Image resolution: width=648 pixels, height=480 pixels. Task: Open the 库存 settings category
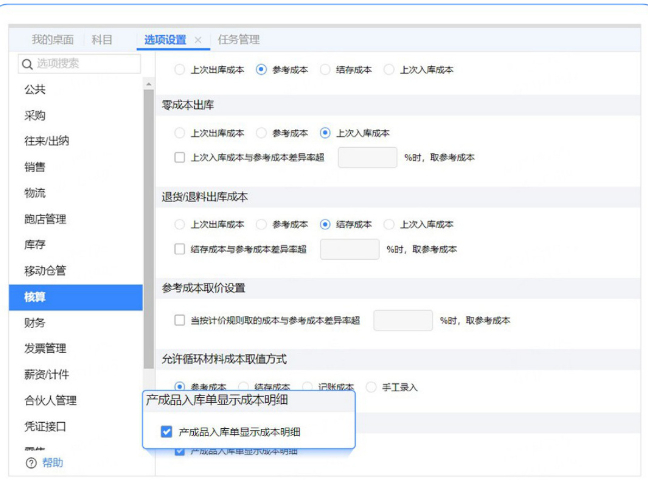click(35, 245)
